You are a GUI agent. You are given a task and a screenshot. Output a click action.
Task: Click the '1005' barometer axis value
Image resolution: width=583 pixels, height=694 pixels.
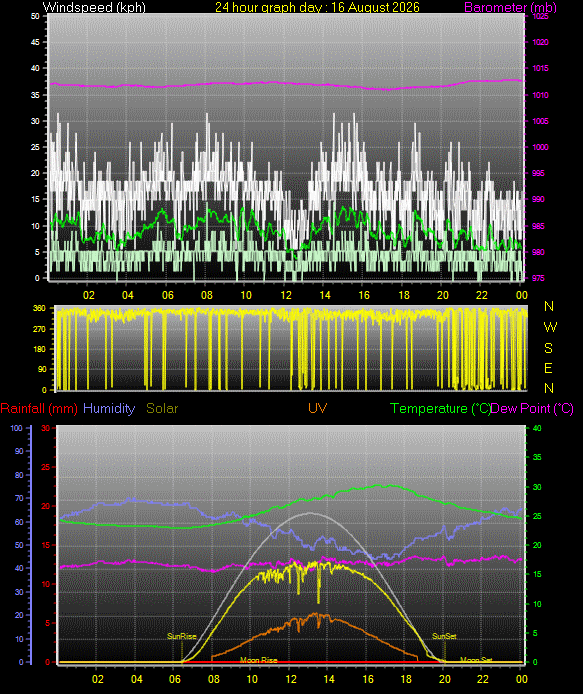click(541, 121)
